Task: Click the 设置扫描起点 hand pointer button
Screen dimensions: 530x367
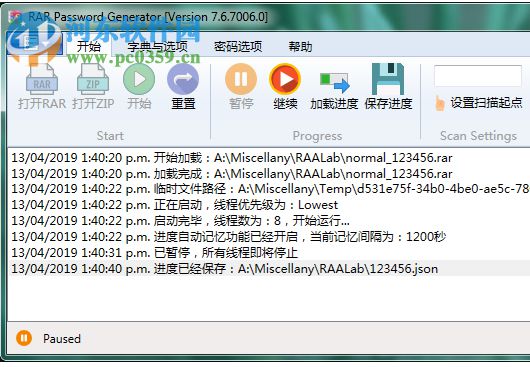Action: click(479, 103)
